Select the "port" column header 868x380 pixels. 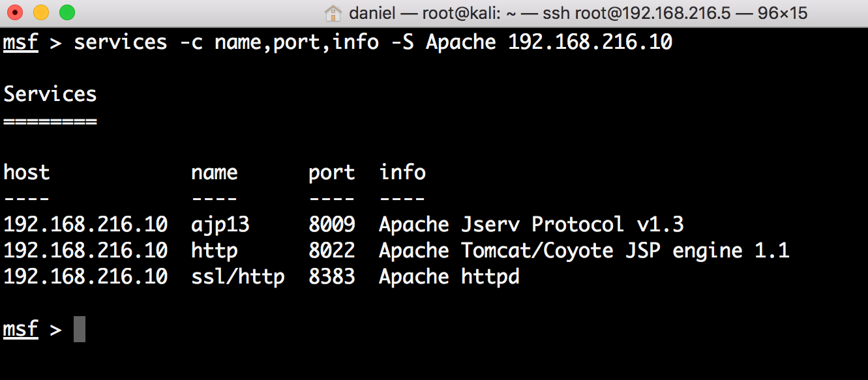pyautogui.click(x=331, y=173)
